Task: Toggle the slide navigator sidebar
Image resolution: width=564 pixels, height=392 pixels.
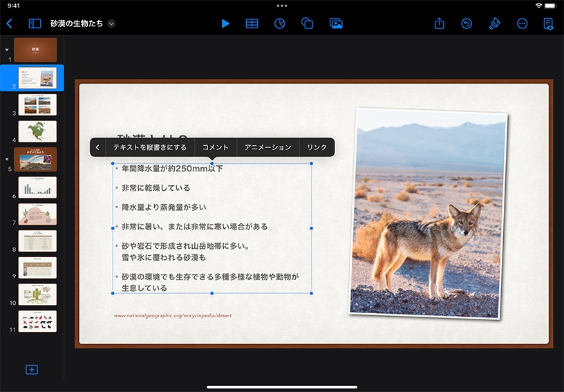Action: (35, 24)
